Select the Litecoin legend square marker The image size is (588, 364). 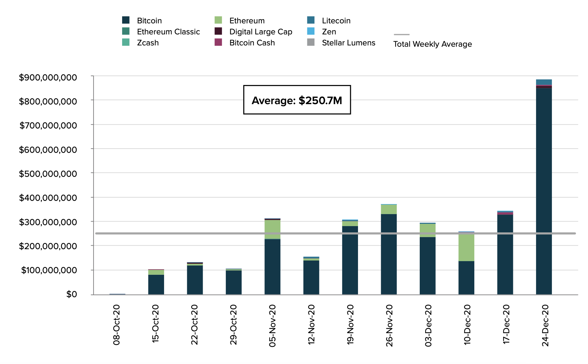coord(311,20)
